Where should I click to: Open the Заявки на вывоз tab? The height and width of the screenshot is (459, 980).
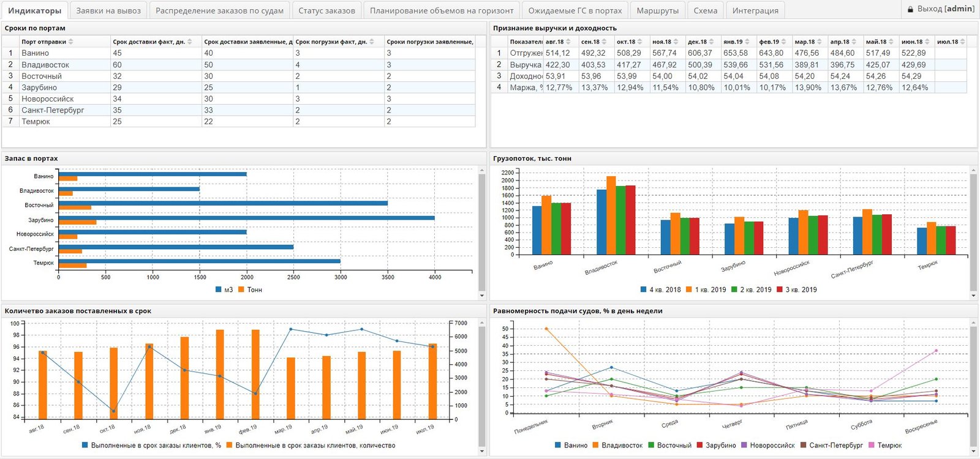(x=108, y=10)
